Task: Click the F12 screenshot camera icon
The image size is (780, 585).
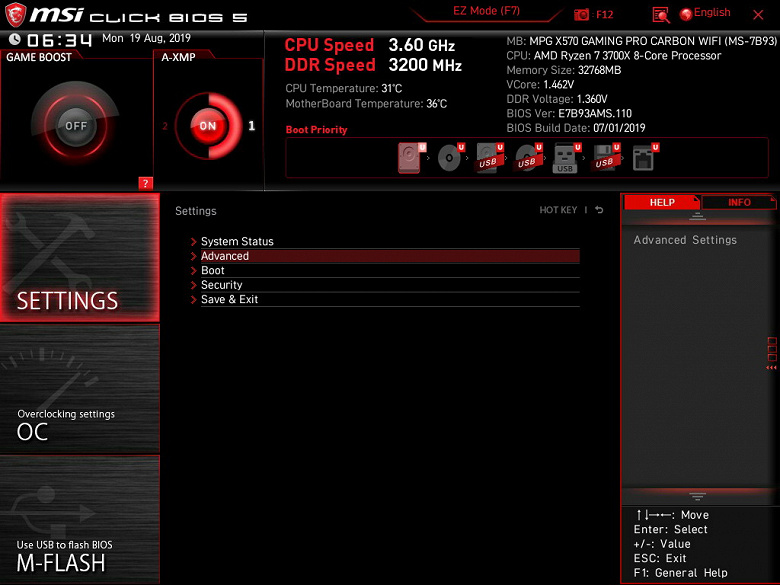Action: point(581,14)
